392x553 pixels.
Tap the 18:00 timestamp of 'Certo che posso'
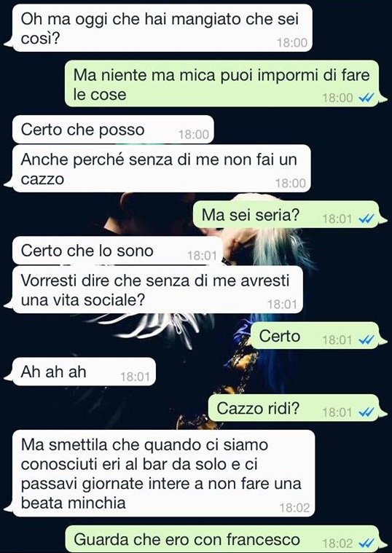(x=194, y=134)
